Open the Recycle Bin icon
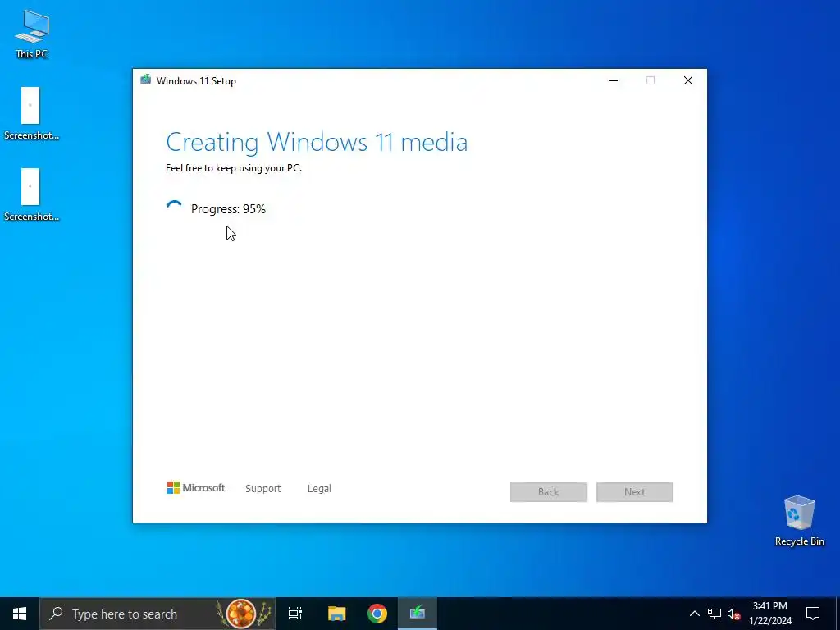This screenshot has height=630, width=840. (x=799, y=520)
